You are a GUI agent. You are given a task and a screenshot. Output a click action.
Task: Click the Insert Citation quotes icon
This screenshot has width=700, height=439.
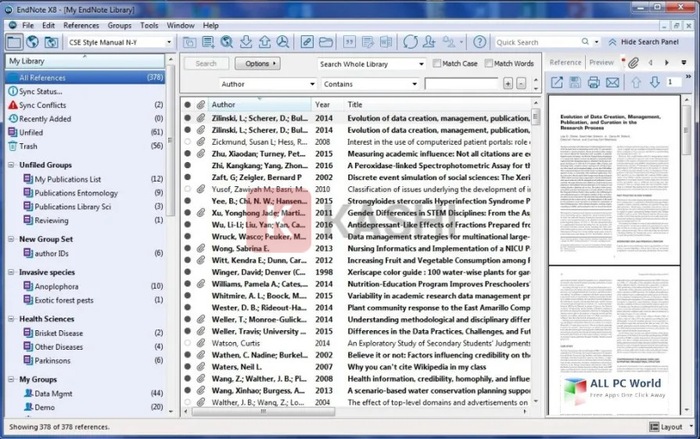pos(349,42)
